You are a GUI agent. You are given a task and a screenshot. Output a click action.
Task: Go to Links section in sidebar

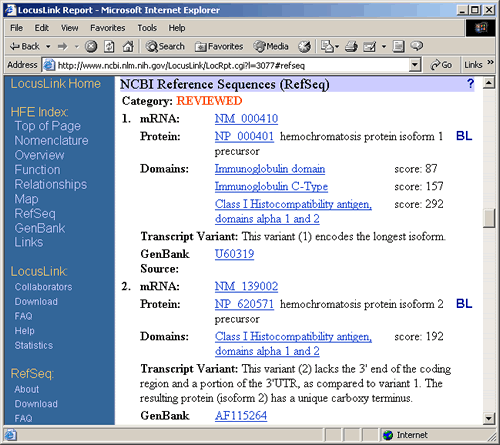[29, 242]
